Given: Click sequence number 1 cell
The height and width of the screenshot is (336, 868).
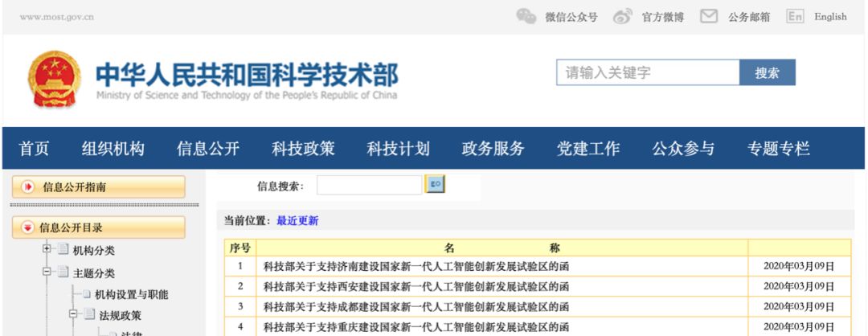Looking at the screenshot, I should click(x=240, y=266).
